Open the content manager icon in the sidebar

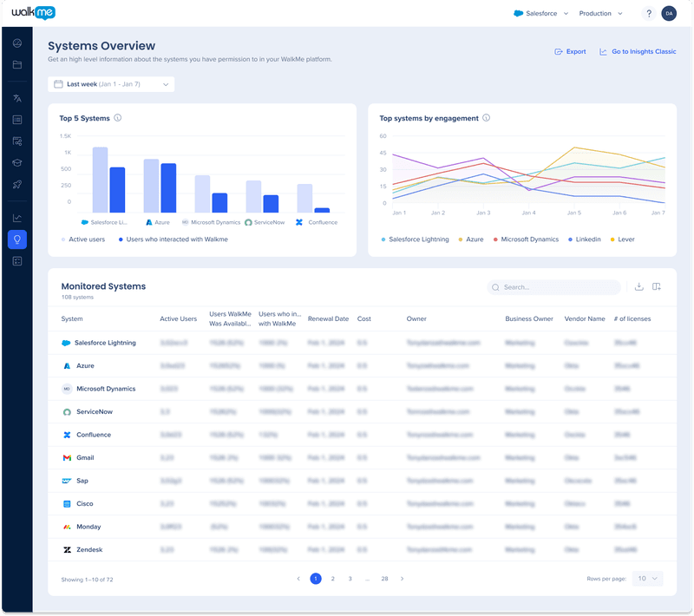pyautogui.click(x=17, y=120)
